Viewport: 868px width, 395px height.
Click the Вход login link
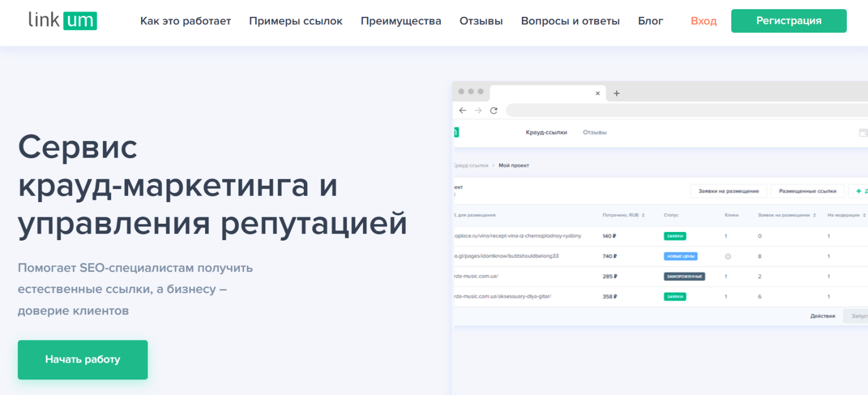704,21
